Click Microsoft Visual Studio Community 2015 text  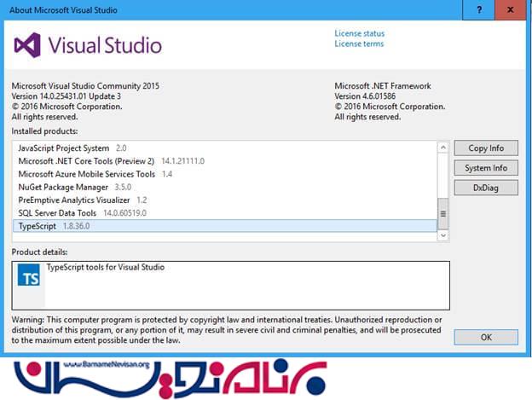85,86
